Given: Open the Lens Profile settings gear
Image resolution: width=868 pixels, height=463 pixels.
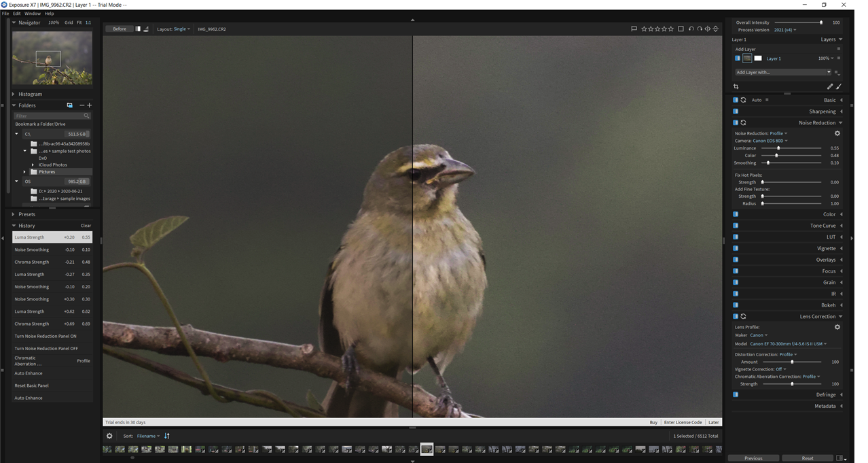Looking at the screenshot, I should tap(837, 326).
